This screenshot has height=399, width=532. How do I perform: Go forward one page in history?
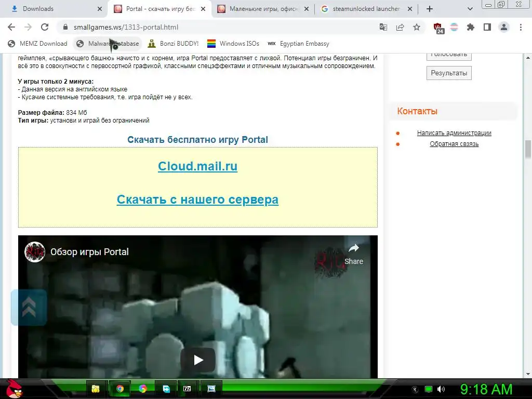28,27
